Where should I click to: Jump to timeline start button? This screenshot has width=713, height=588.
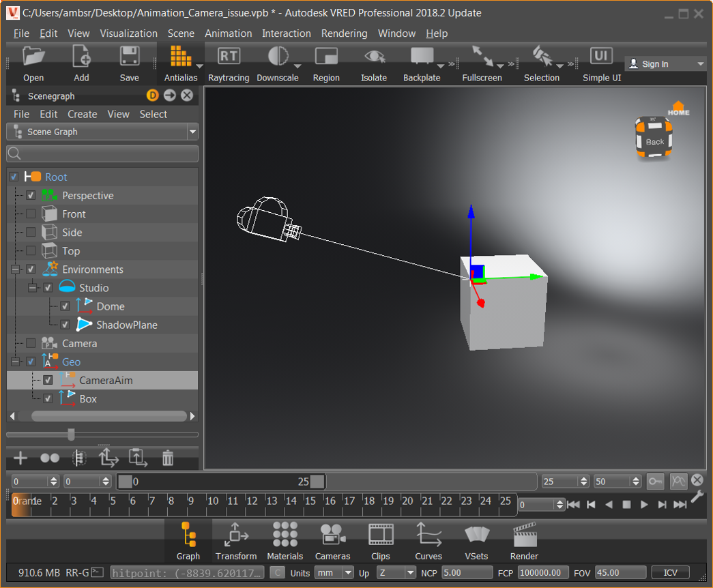coord(573,504)
